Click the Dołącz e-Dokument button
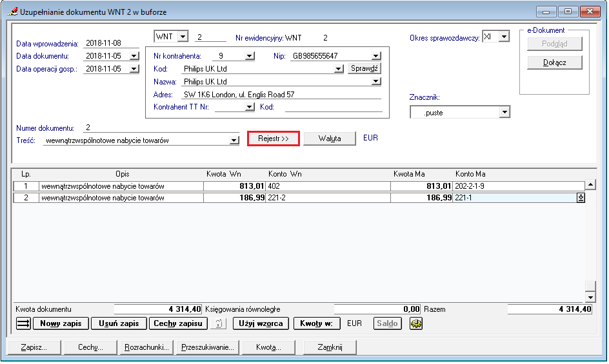Screen dimensions: 609x364 (x=555, y=62)
